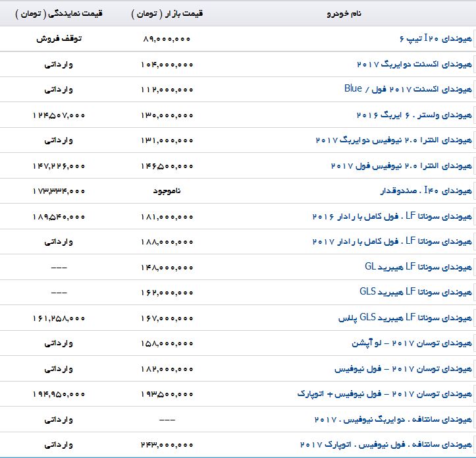Click the قیمت بازار column header
The width and height of the screenshot is (476, 458).
167,14
